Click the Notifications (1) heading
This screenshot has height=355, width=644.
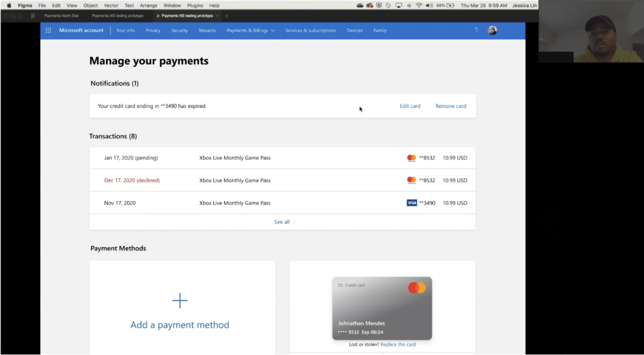point(115,83)
